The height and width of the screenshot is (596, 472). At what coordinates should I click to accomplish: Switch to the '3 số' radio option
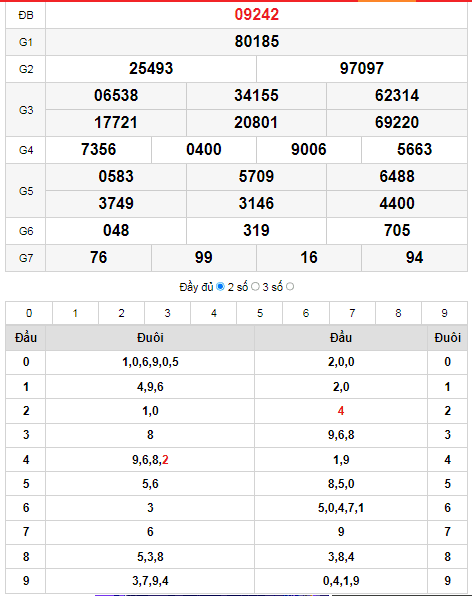tap(290, 287)
